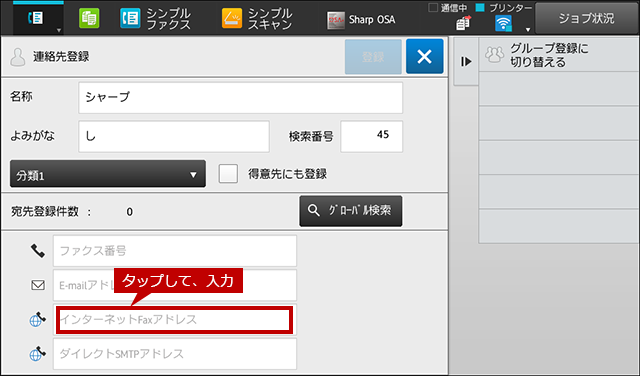Open the シンプルスキャン mode

click(257, 19)
